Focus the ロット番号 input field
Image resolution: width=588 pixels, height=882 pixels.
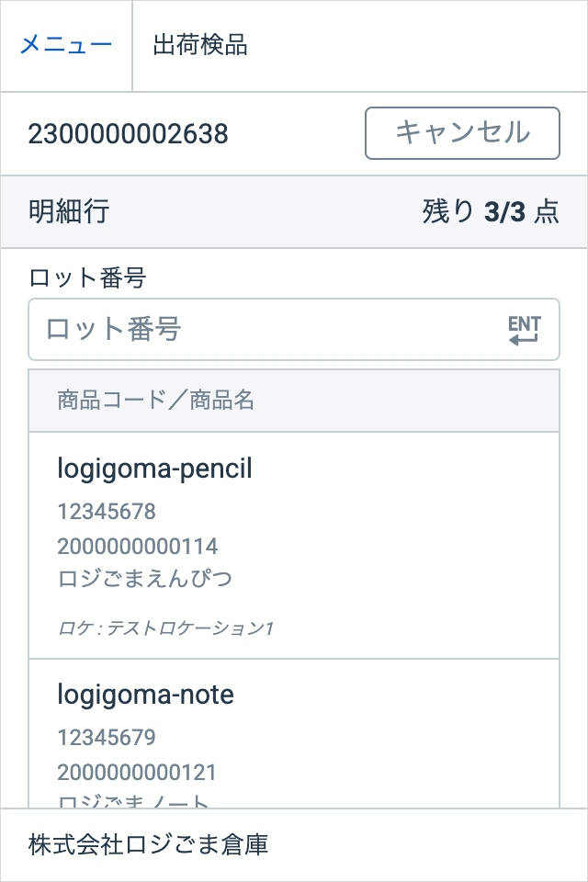pyautogui.click(x=266, y=329)
